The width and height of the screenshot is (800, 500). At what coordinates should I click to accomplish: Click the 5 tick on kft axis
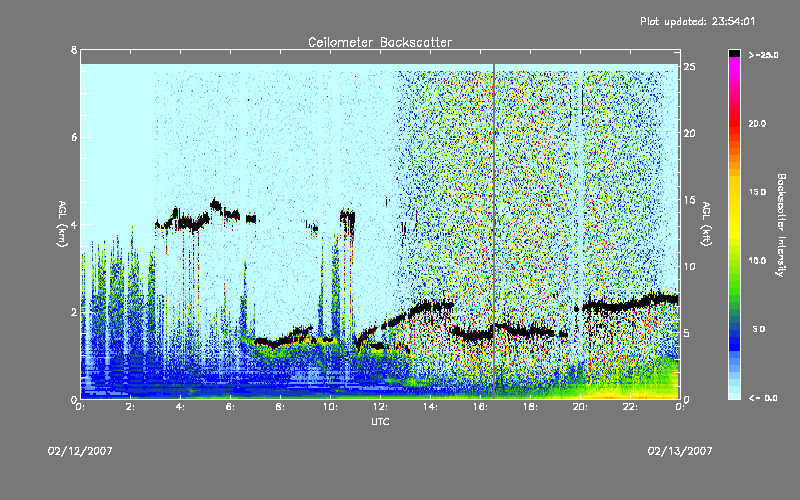pyautogui.click(x=687, y=333)
